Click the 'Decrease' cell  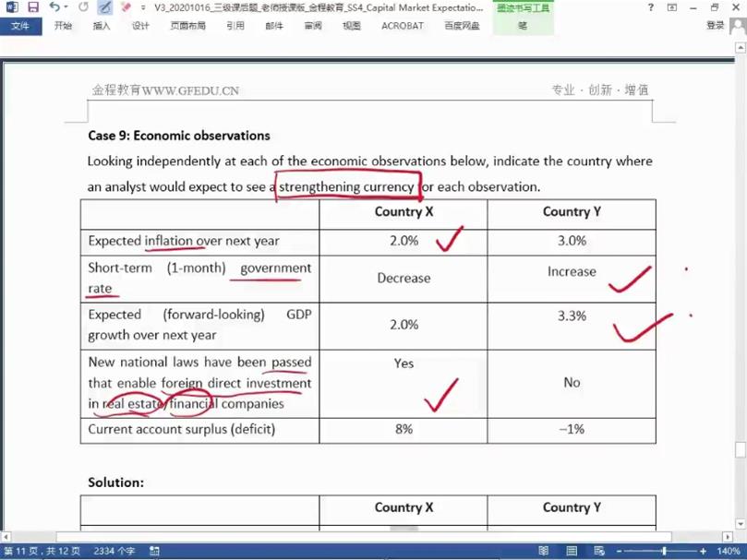[404, 278]
